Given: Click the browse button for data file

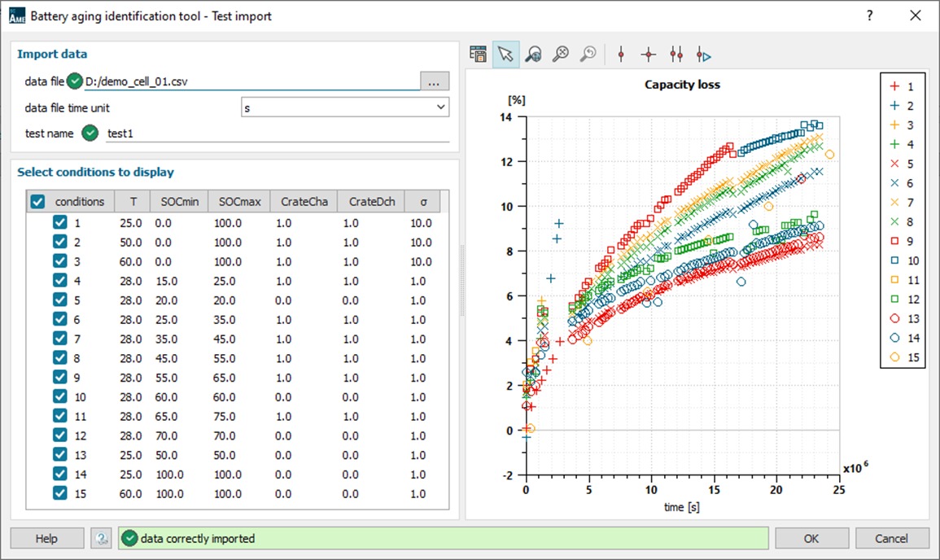Looking at the screenshot, I should point(435,81).
